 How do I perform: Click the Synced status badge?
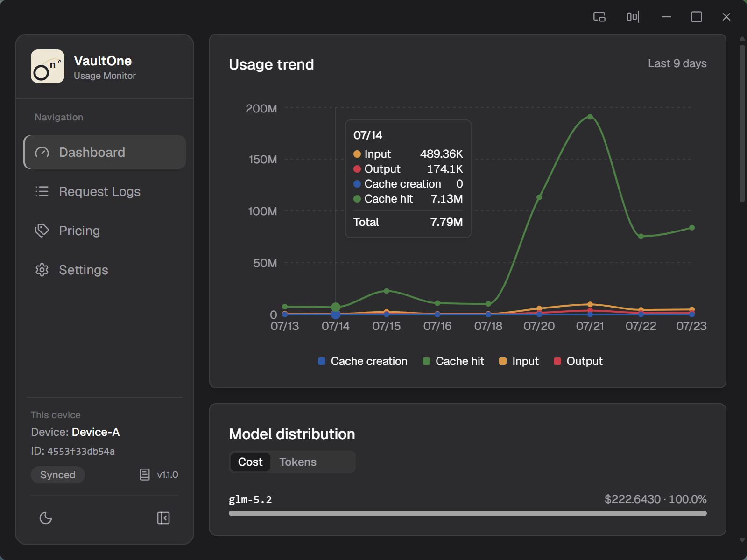pos(58,475)
